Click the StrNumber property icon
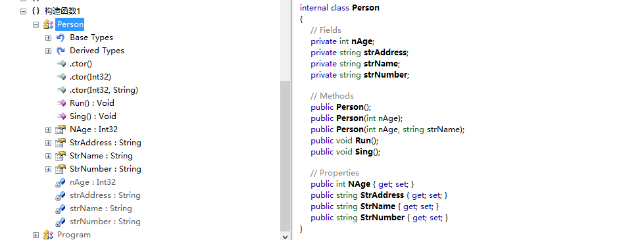 pos(61,169)
